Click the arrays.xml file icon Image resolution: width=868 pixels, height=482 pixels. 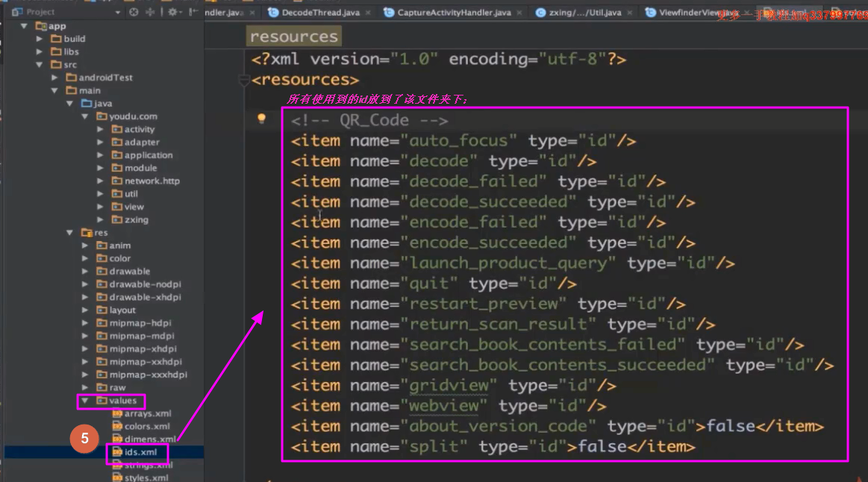click(117, 413)
